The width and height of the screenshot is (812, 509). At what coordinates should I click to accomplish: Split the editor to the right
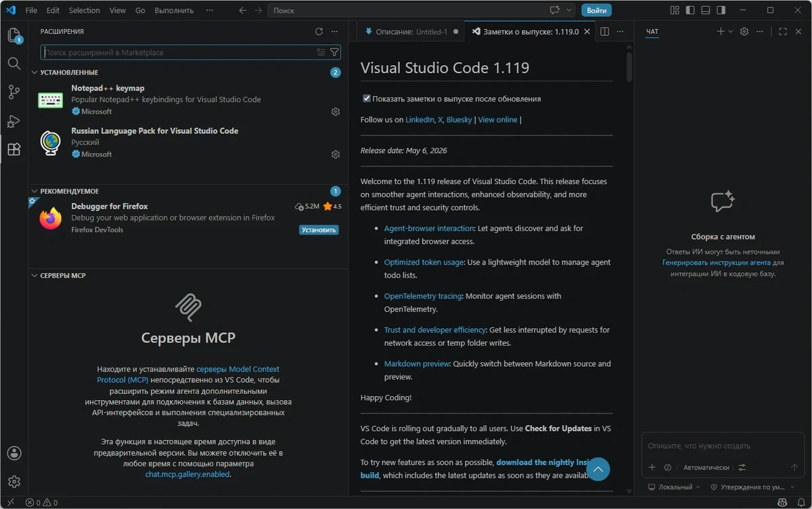pyautogui.click(x=605, y=31)
